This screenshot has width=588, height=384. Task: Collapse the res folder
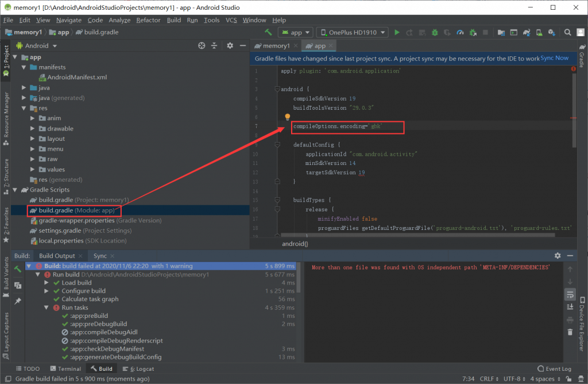[x=24, y=108]
